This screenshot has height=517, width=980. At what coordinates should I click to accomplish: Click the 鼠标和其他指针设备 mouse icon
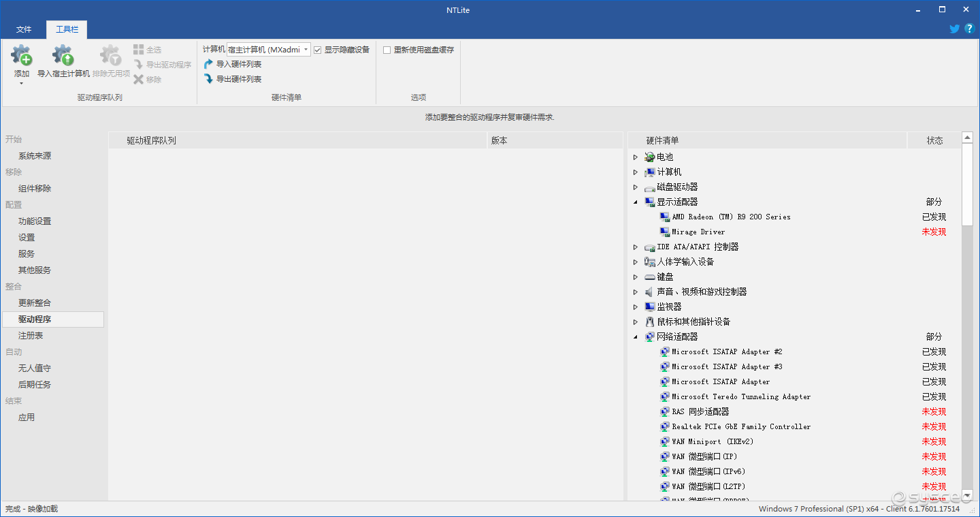[650, 322]
